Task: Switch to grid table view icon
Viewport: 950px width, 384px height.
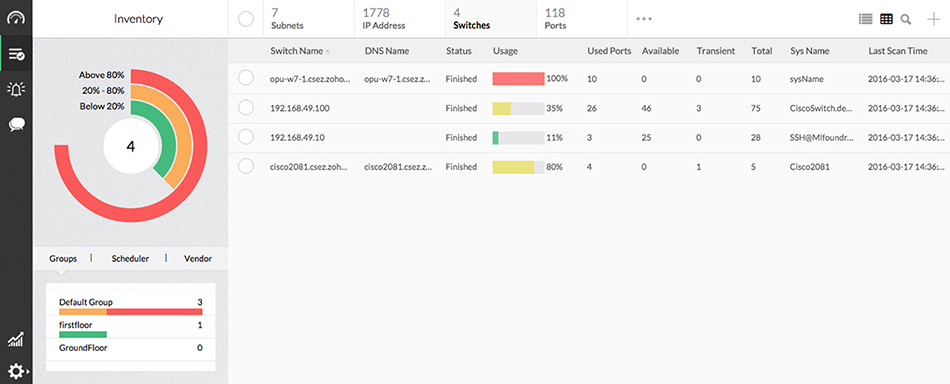Action: point(886,19)
